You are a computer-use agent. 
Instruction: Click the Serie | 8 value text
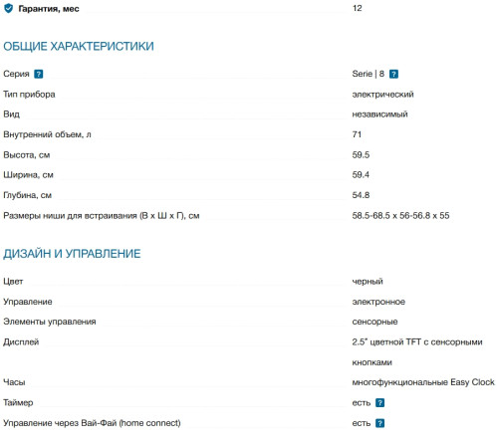pyautogui.click(x=368, y=74)
